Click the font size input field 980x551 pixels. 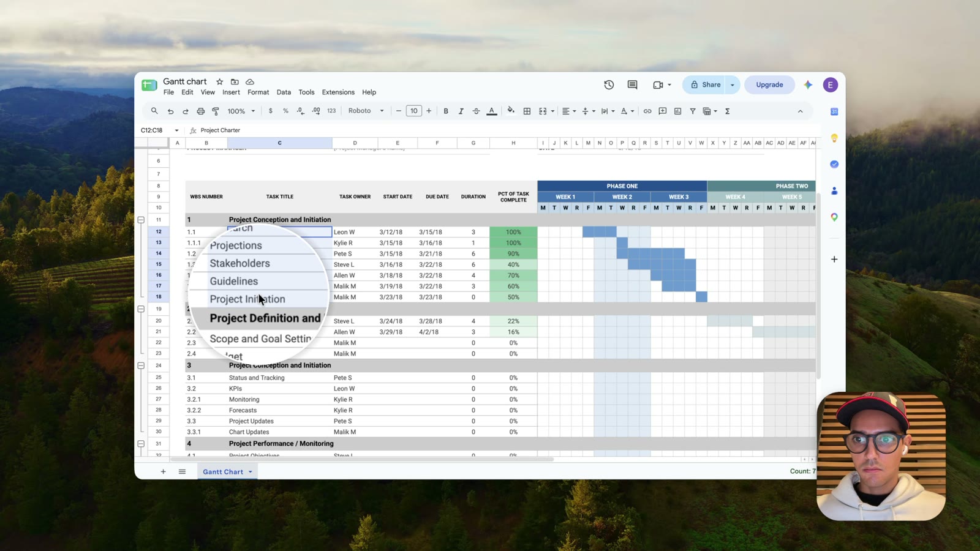(x=414, y=111)
